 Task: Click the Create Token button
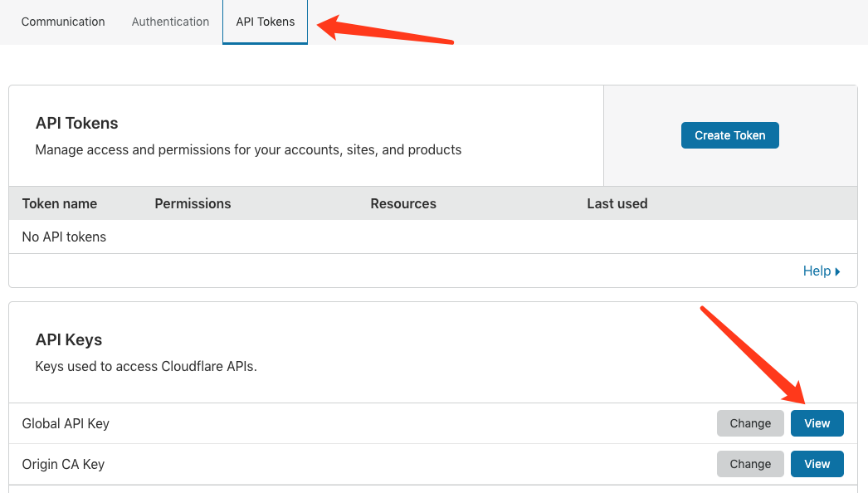(x=729, y=135)
